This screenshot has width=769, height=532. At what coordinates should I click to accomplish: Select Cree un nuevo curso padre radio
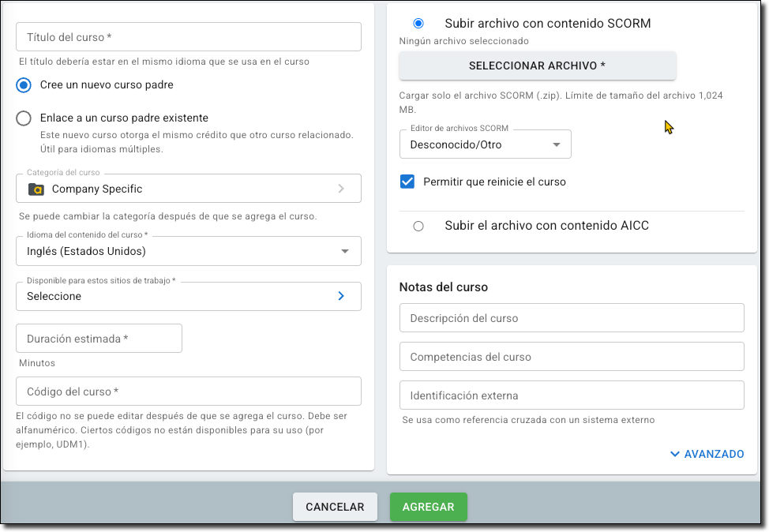(x=24, y=84)
